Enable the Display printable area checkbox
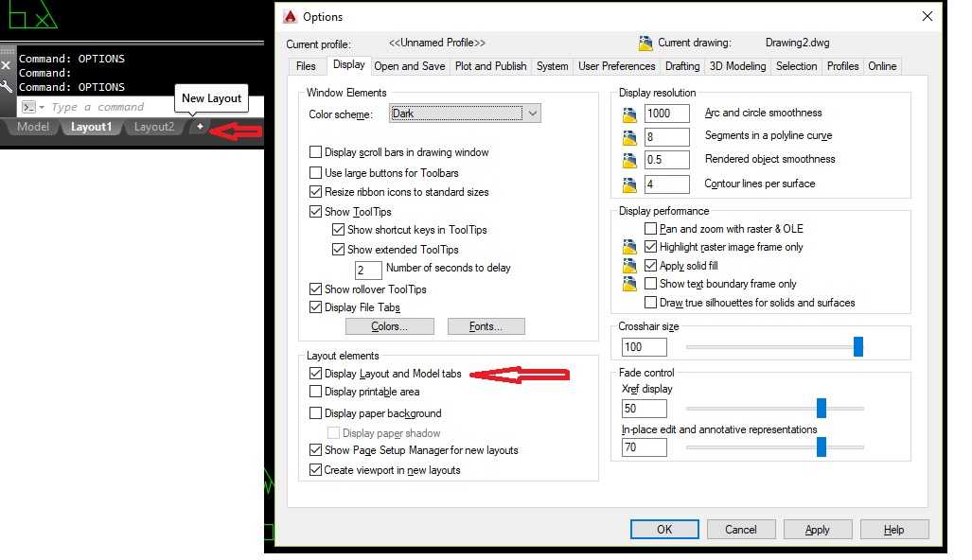The width and height of the screenshot is (972, 560). tap(314, 392)
